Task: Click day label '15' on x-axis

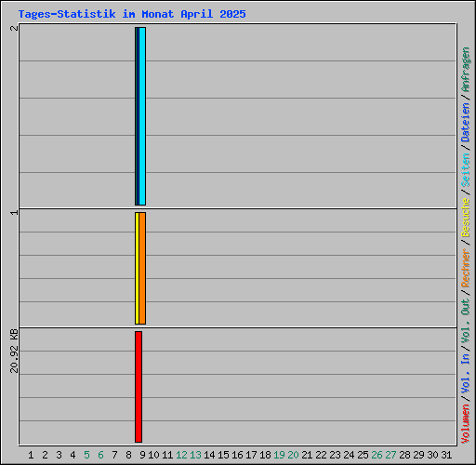Action: (223, 455)
